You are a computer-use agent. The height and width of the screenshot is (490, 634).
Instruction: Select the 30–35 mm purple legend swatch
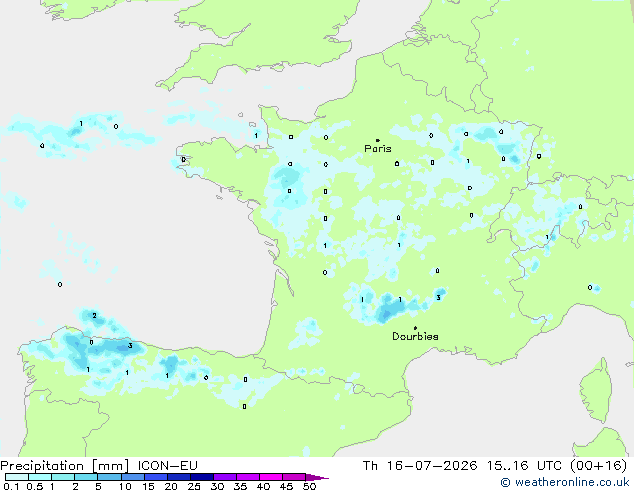tap(225, 477)
